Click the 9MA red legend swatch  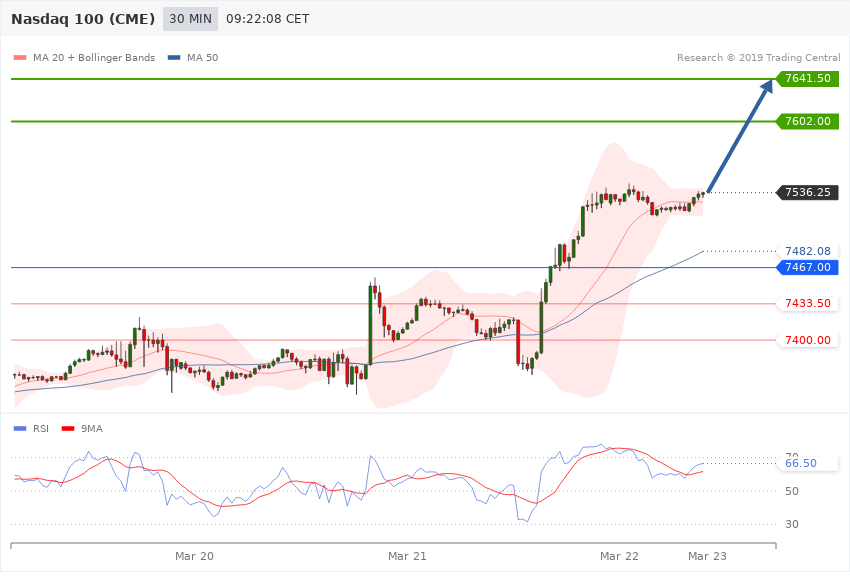[68, 429]
